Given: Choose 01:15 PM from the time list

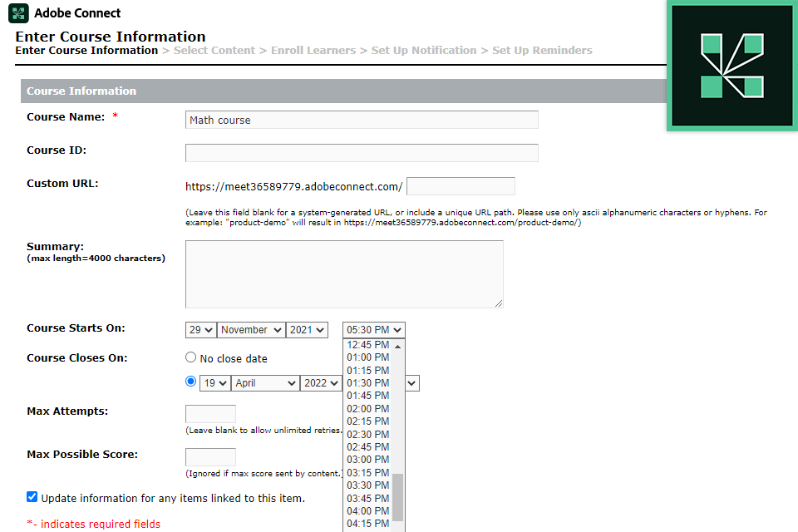Looking at the screenshot, I should click(368, 370).
